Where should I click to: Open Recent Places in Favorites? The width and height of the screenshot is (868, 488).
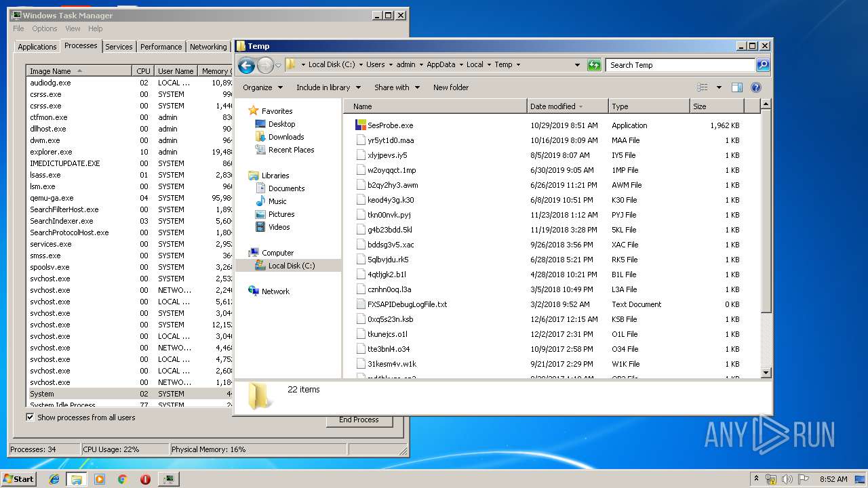point(291,150)
